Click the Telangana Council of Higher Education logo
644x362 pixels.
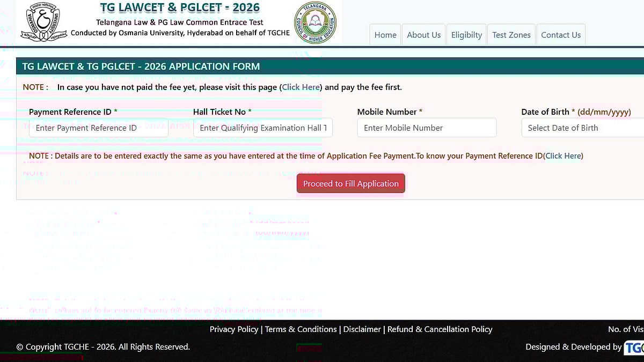click(316, 22)
